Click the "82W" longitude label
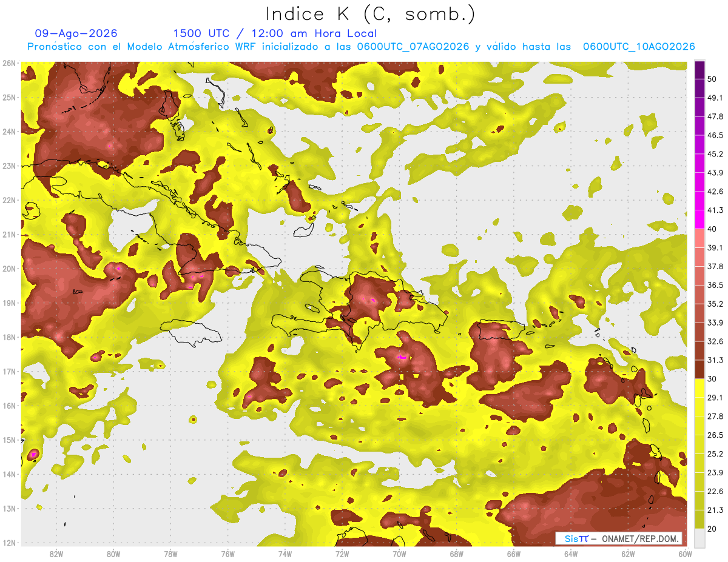 tap(56, 554)
